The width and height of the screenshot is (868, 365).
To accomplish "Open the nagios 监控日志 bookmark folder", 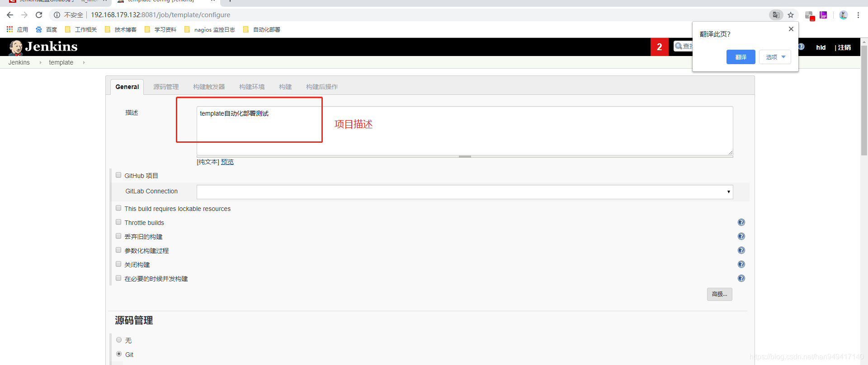I will (x=210, y=29).
